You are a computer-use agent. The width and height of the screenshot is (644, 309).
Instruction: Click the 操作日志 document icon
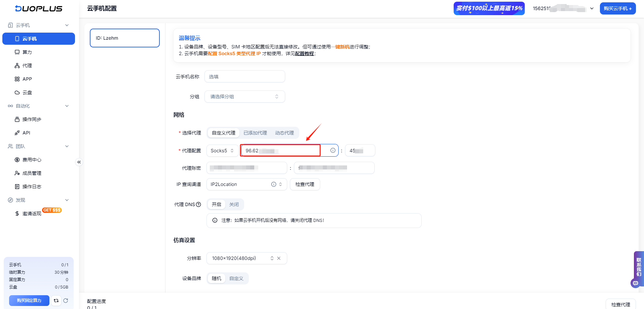click(x=17, y=187)
